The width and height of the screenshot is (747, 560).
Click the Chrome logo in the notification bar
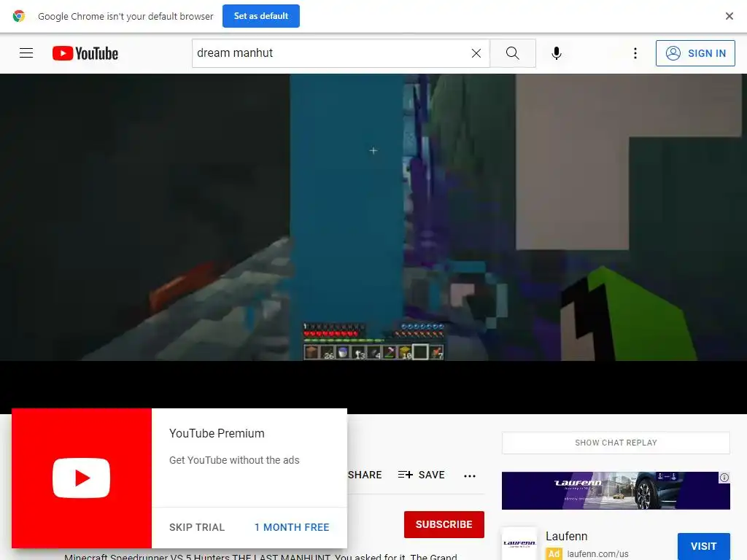click(19, 16)
